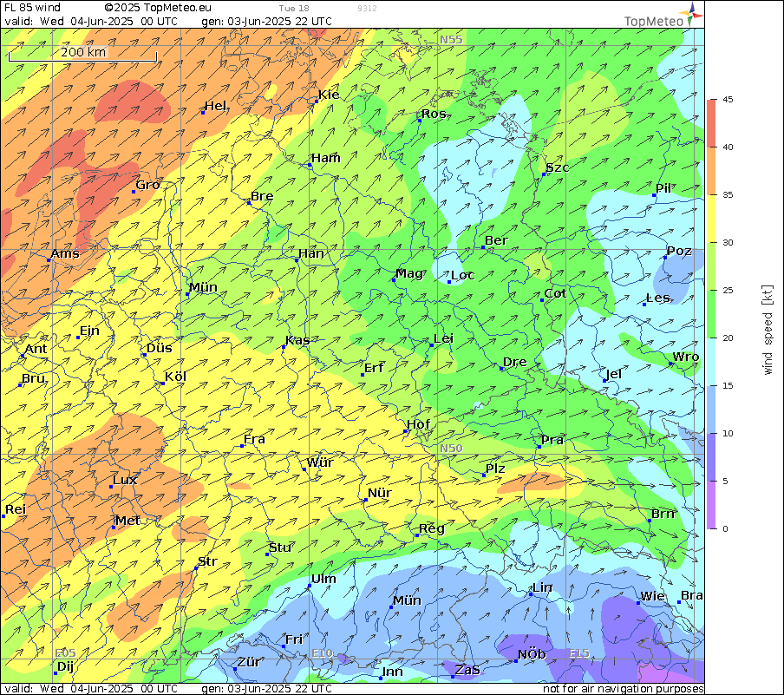Click the Ein city label

coord(90,331)
